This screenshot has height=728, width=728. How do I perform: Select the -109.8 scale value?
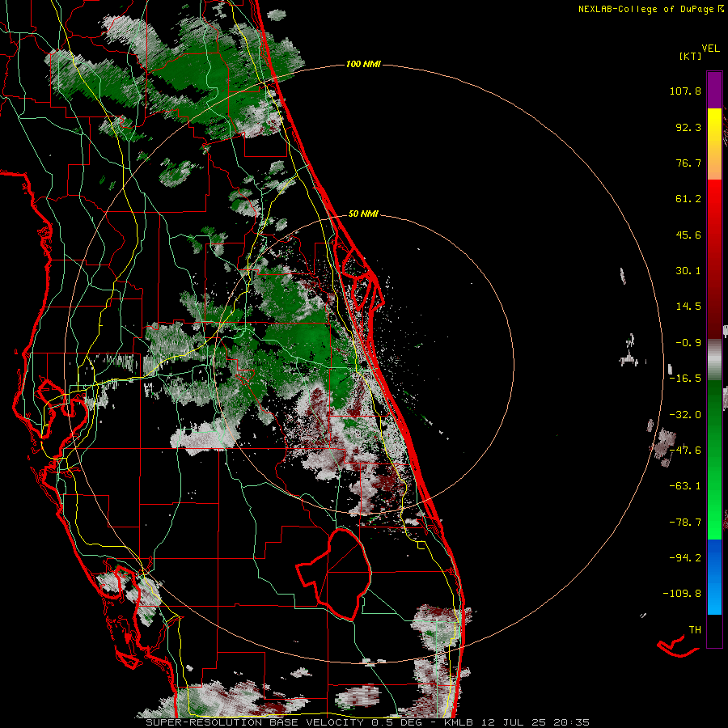click(682, 594)
